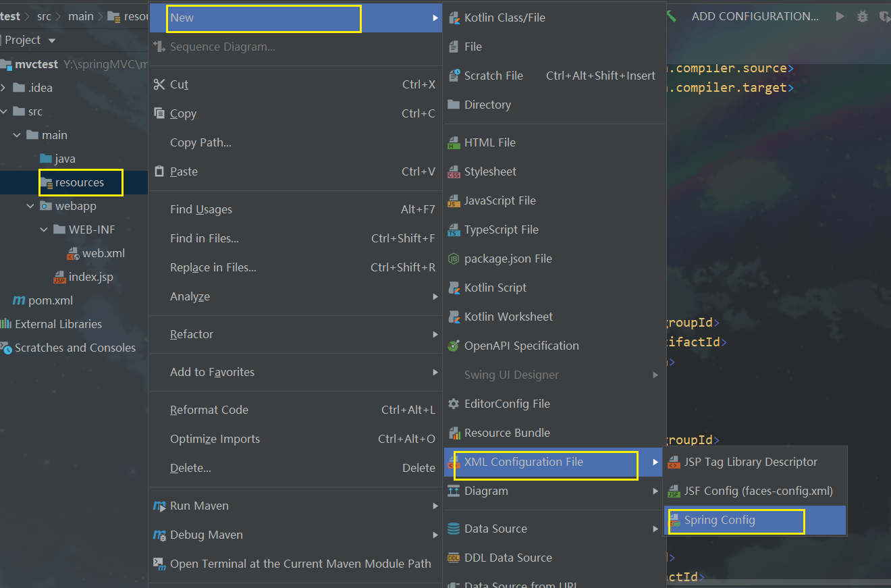891x588 pixels.
Task: Collapse the src folder arrow
Action: tap(3, 111)
